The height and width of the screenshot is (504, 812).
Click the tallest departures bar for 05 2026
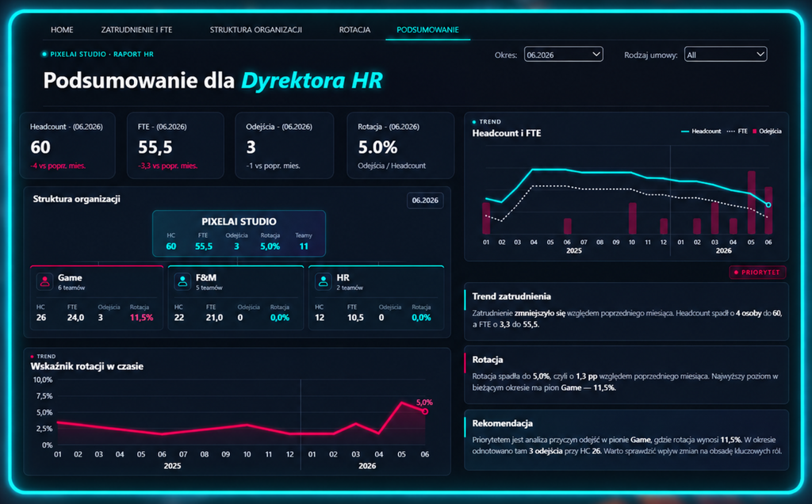click(751, 202)
